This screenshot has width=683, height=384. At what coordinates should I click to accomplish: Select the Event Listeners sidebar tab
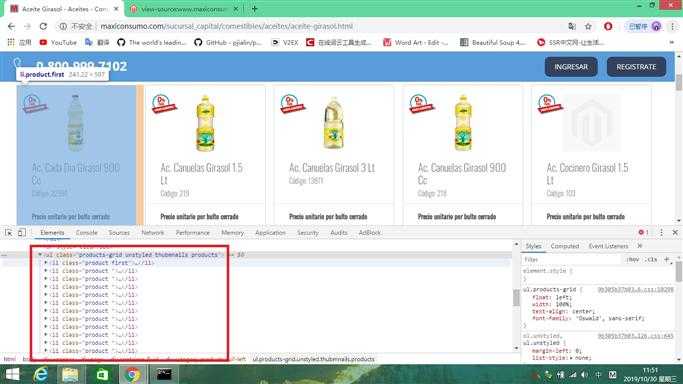click(x=608, y=246)
